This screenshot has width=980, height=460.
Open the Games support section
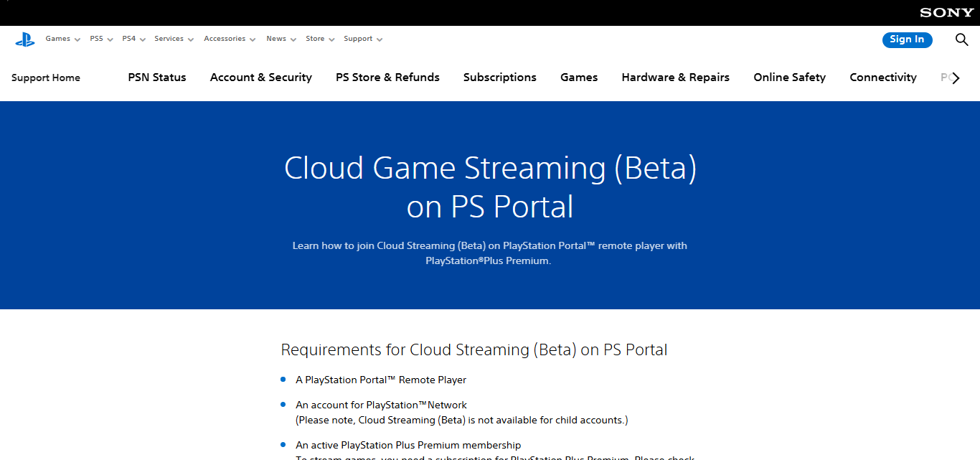[579, 78]
